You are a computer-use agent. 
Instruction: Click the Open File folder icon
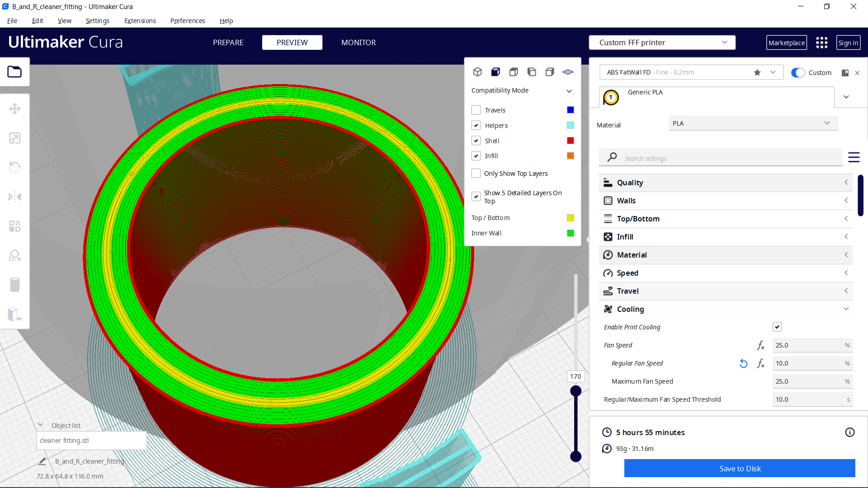(14, 72)
